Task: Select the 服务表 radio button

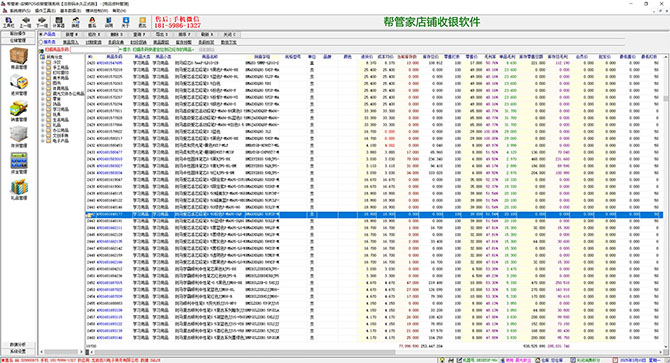Action: coord(41,42)
